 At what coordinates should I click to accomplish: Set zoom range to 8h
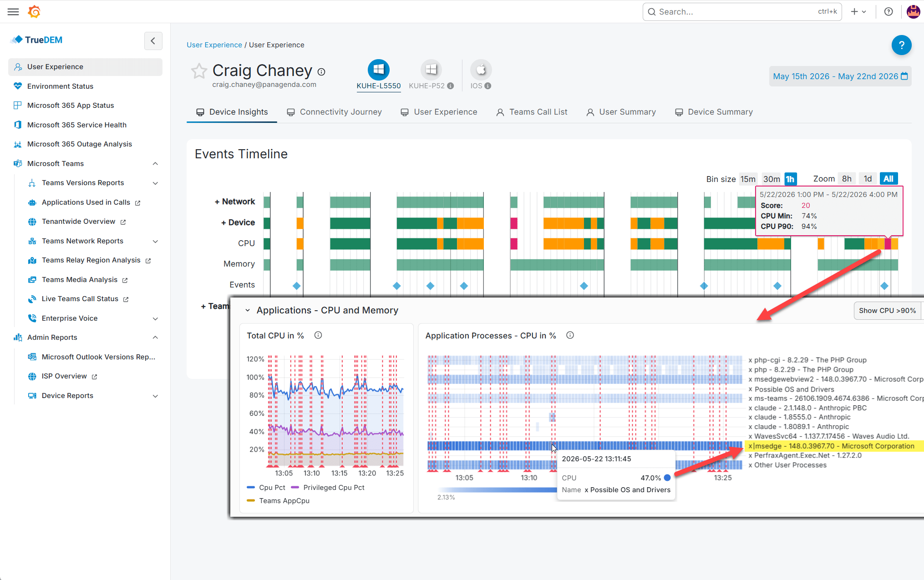pos(846,179)
